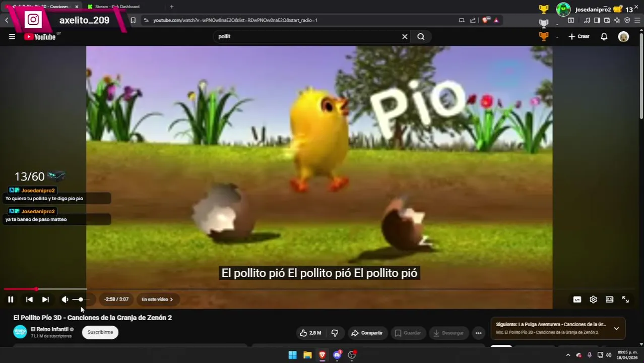Open Discord from the taskbar
This screenshot has width=644, height=363.
coord(337,355)
